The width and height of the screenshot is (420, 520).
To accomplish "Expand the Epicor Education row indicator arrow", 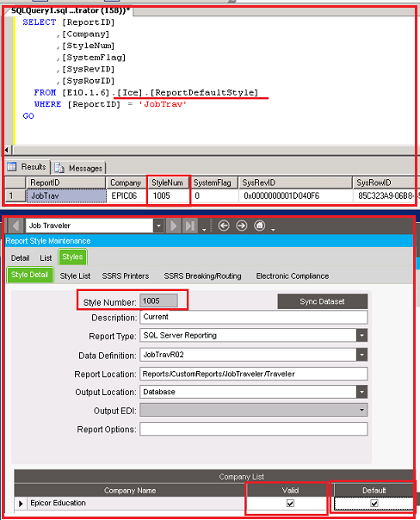I will click(x=21, y=504).
